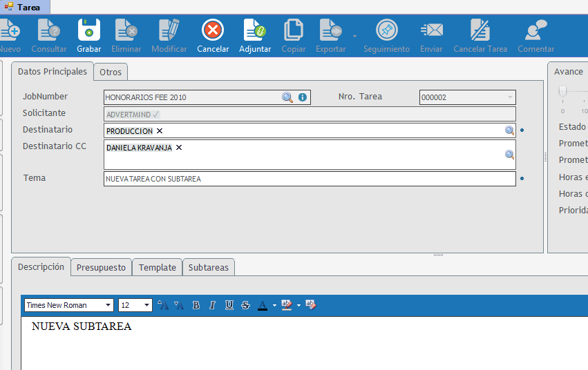
Task: Toggle italic formatting in editor
Action: pos(212,305)
